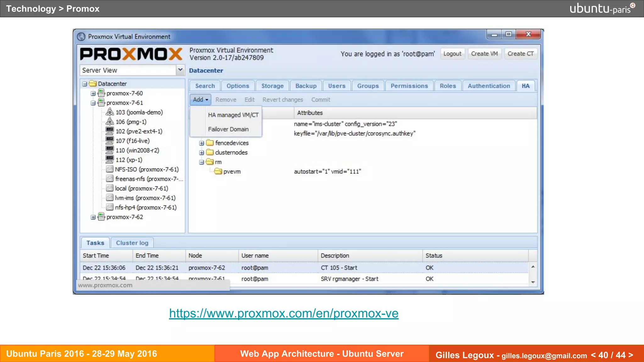Switch to the Storage tab
This screenshot has height=362, width=644.
[x=272, y=86]
